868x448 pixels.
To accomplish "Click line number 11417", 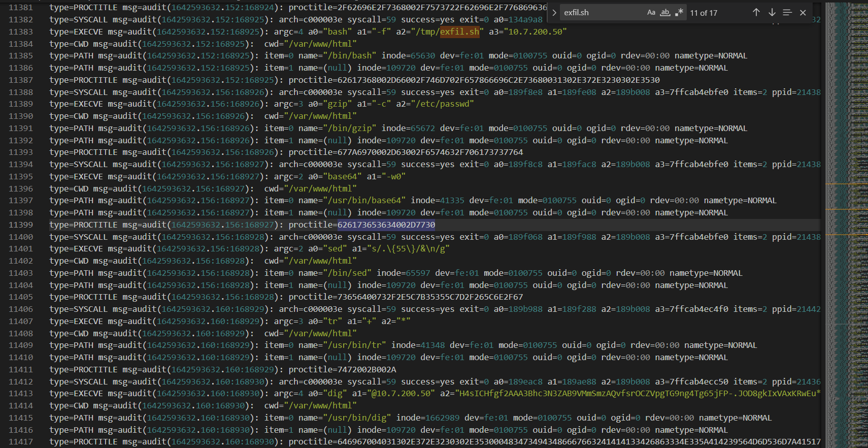I will tap(21, 442).
